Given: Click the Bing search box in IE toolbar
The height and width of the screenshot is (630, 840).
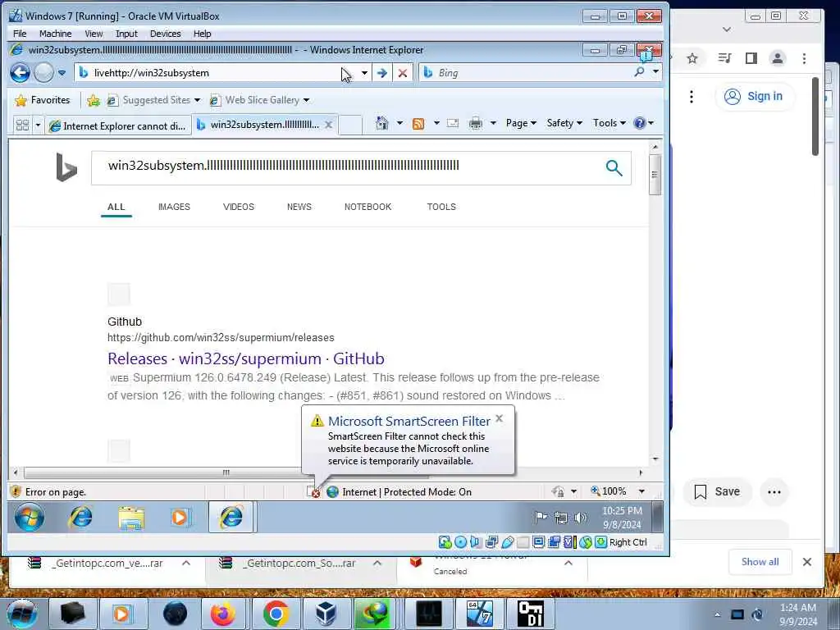Looking at the screenshot, I should pos(525,73).
